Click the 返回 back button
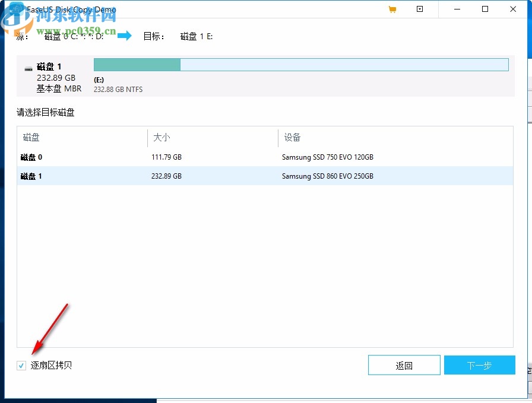This screenshot has width=532, height=403. pos(404,365)
